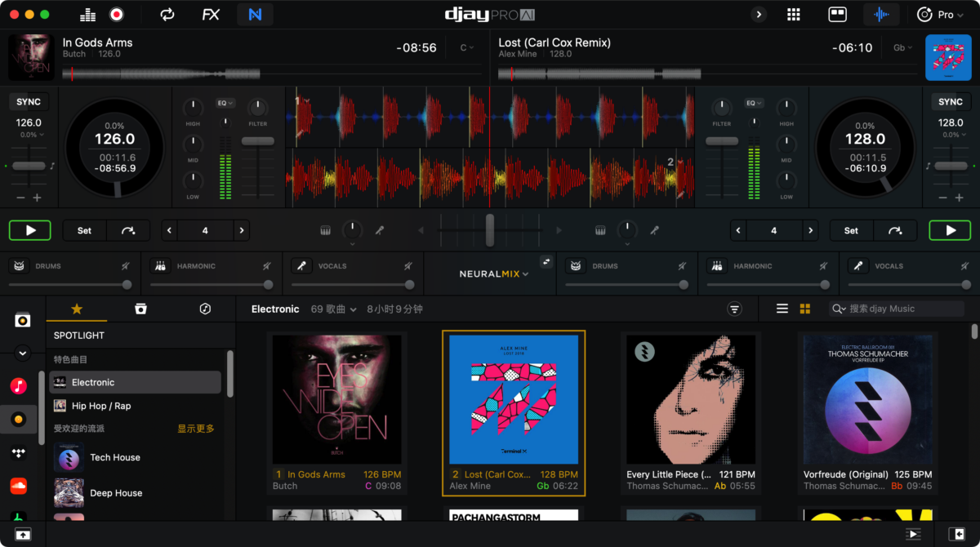
Task: Decrease the right deck loop length
Action: pyautogui.click(x=739, y=230)
